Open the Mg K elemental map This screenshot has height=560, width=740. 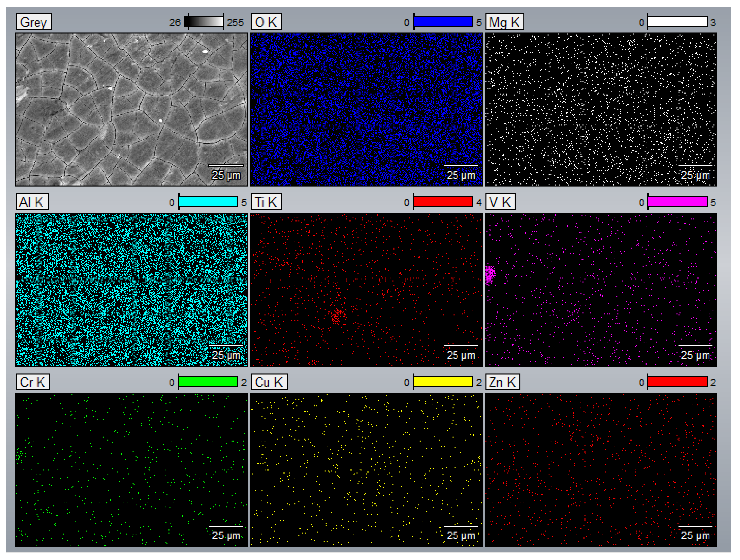coord(601,109)
